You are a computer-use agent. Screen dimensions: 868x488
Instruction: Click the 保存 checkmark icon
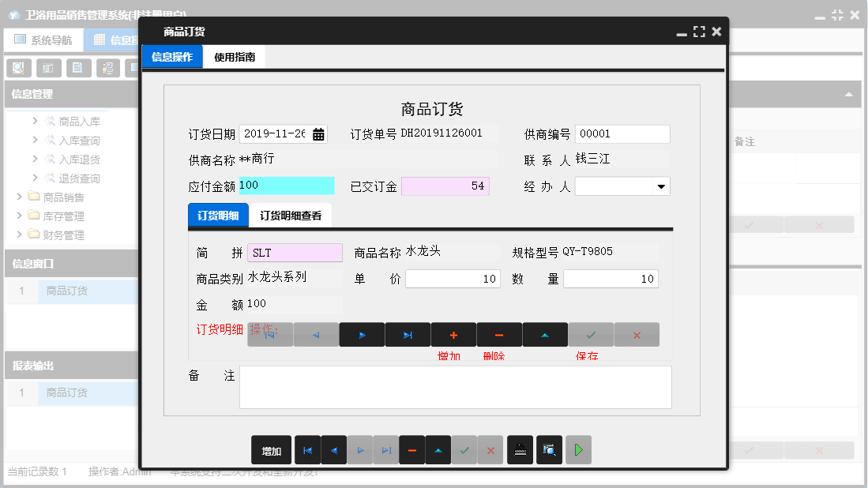click(590, 334)
